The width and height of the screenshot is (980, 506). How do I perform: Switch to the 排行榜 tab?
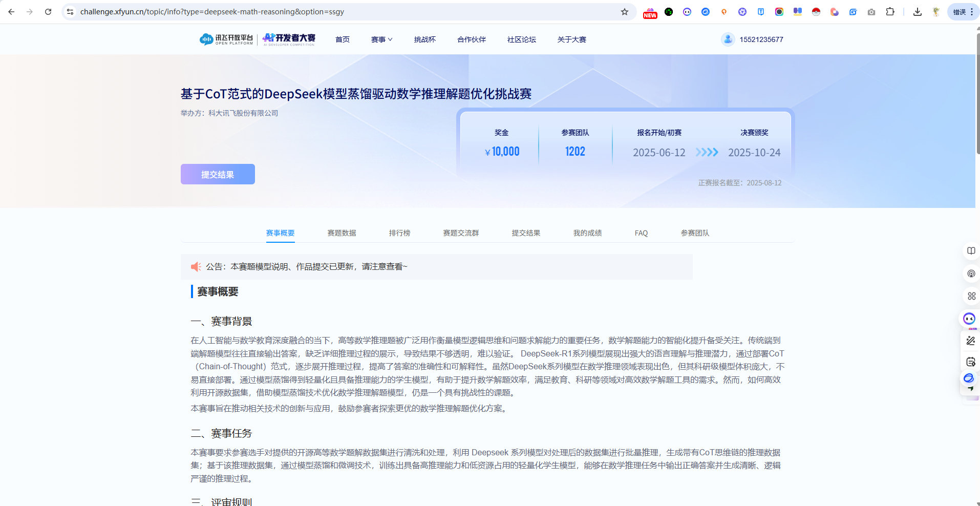click(400, 233)
